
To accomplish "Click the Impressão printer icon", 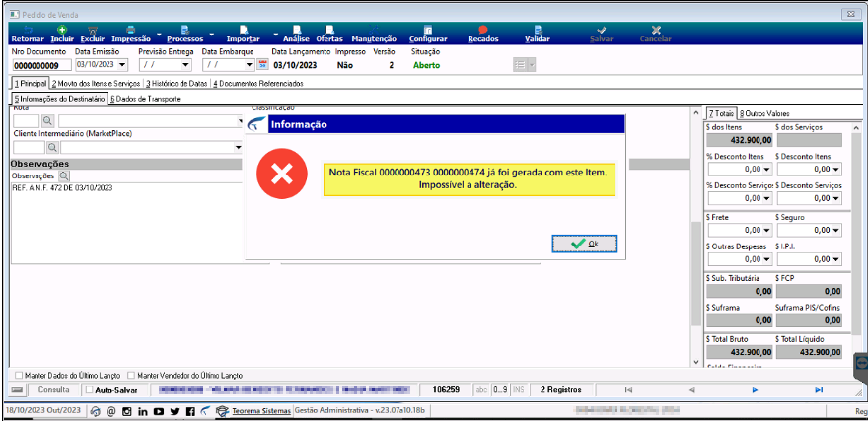I will click(x=130, y=30).
